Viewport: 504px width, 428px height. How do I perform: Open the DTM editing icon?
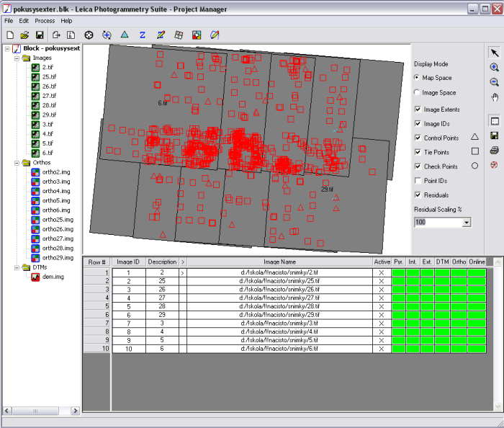click(161, 35)
